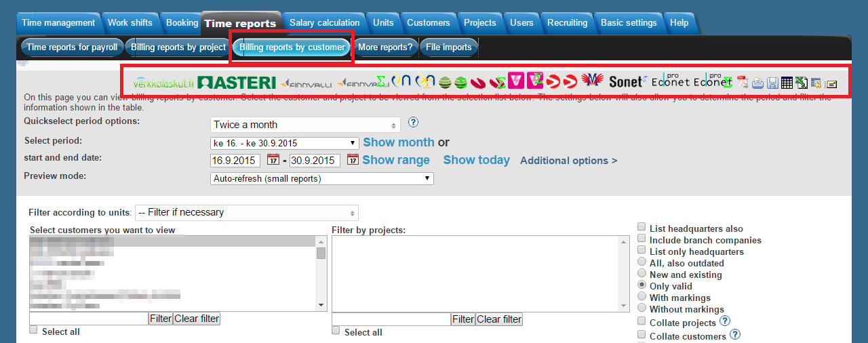Viewport: 868px width, 343px height.
Task: Click the help icon beside Quickselect period
Action: pos(413,123)
